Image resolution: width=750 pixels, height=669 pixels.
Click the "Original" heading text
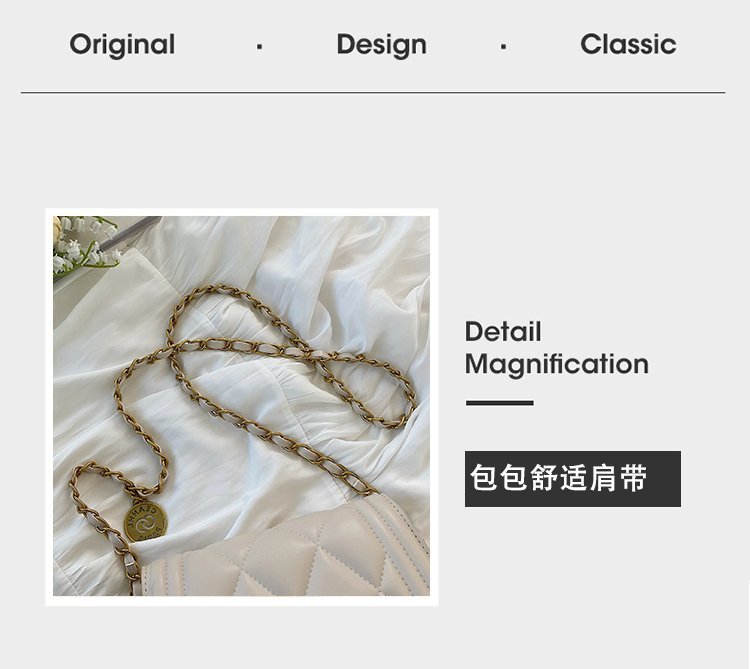pyautogui.click(x=122, y=45)
